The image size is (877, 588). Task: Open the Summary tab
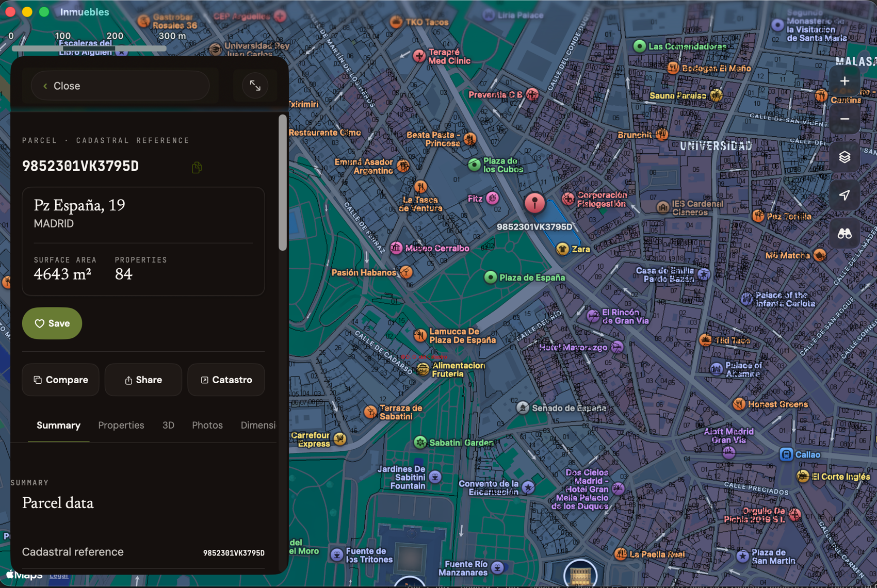click(x=58, y=425)
